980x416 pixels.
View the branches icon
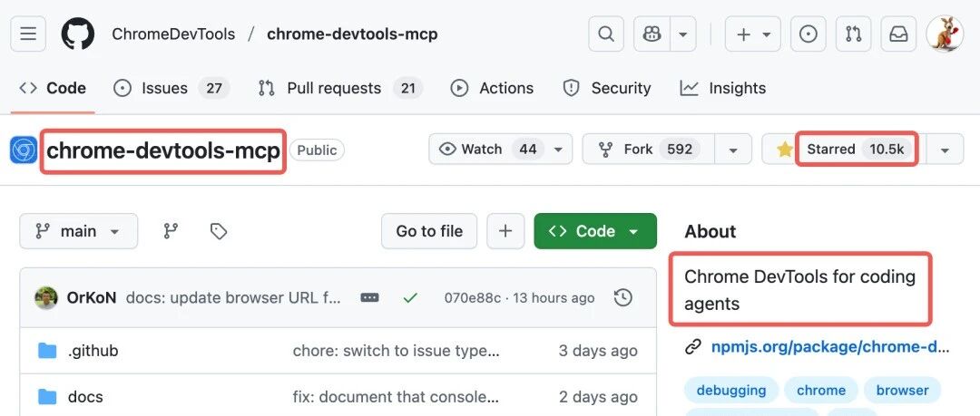click(x=171, y=231)
